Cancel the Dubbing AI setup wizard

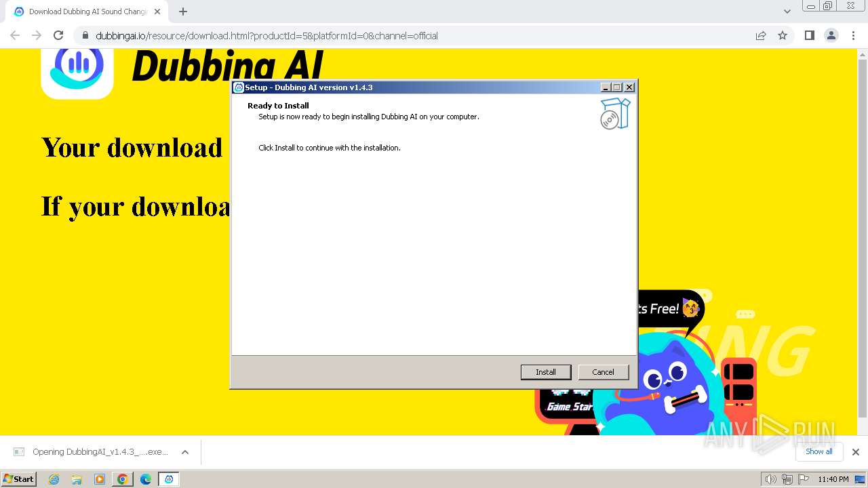(603, 372)
